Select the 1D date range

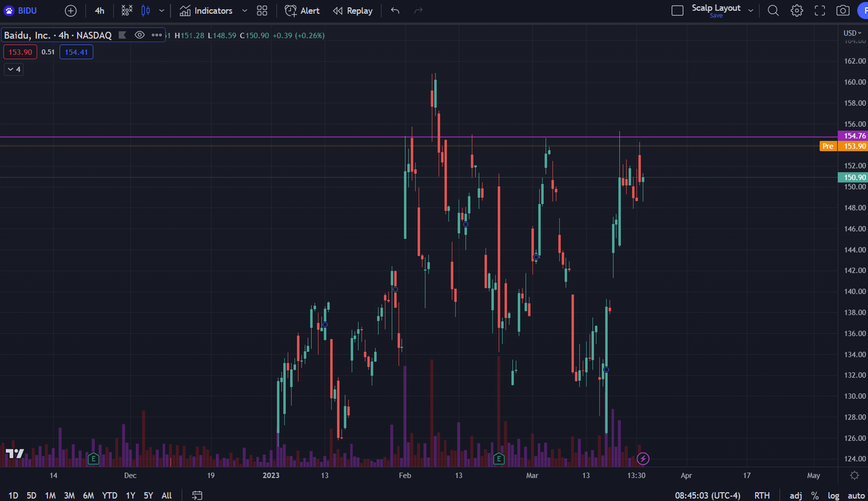click(x=13, y=495)
